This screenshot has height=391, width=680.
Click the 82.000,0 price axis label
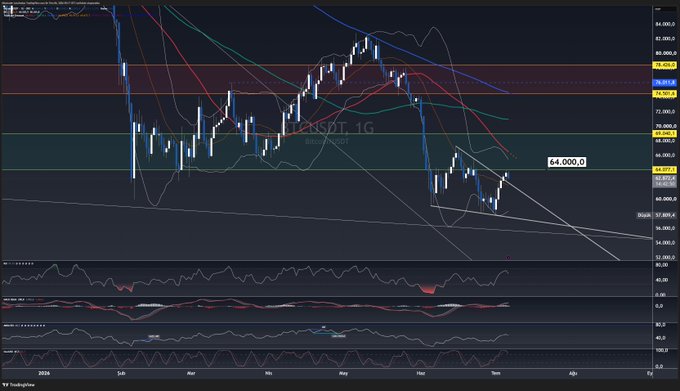(665, 39)
